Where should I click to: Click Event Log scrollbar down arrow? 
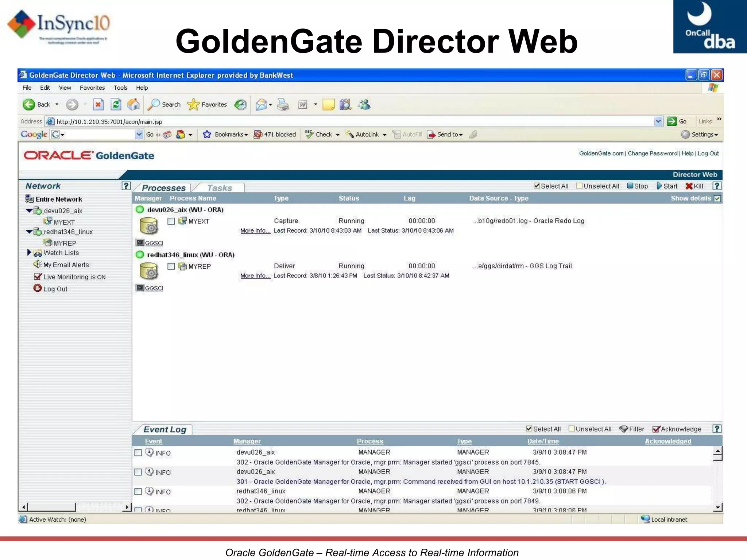[x=718, y=507]
